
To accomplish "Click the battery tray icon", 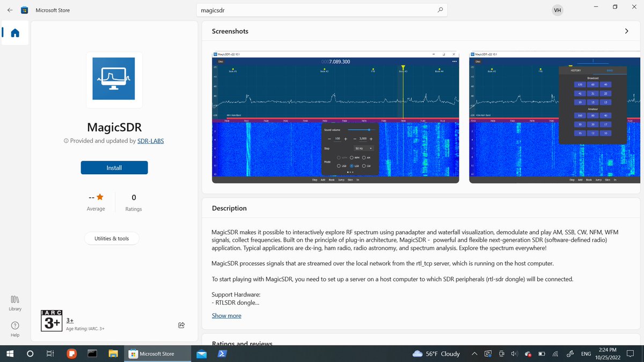I will pos(541,354).
